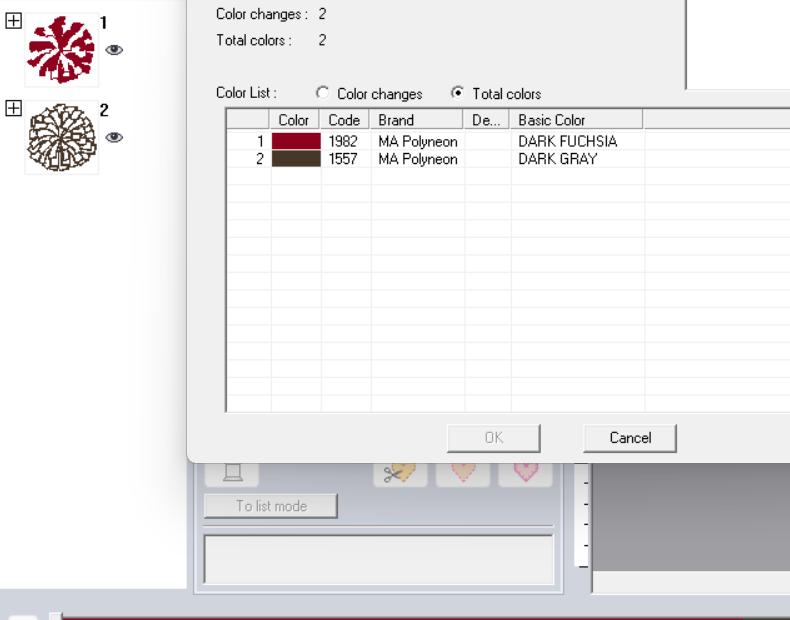This screenshot has height=620, width=790.
Task: Pick the dark gray color swatch
Action: [296, 159]
